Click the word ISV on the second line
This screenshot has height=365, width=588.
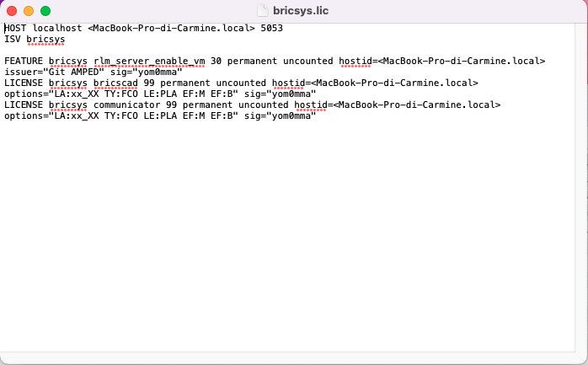pyautogui.click(x=13, y=40)
